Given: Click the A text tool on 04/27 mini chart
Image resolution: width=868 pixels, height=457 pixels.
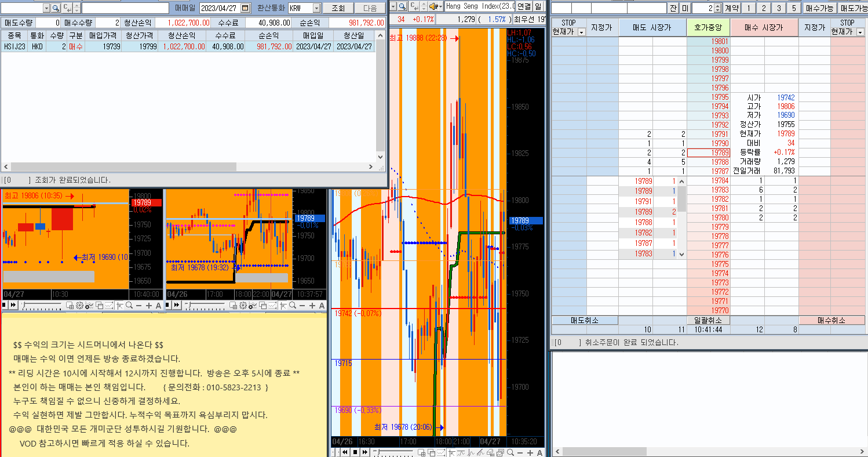Looking at the screenshot, I should (158, 305).
